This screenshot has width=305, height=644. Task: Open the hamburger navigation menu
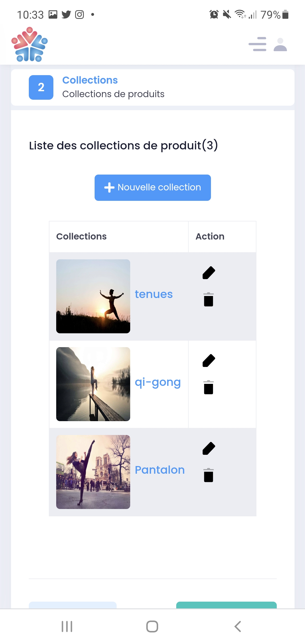tap(257, 44)
